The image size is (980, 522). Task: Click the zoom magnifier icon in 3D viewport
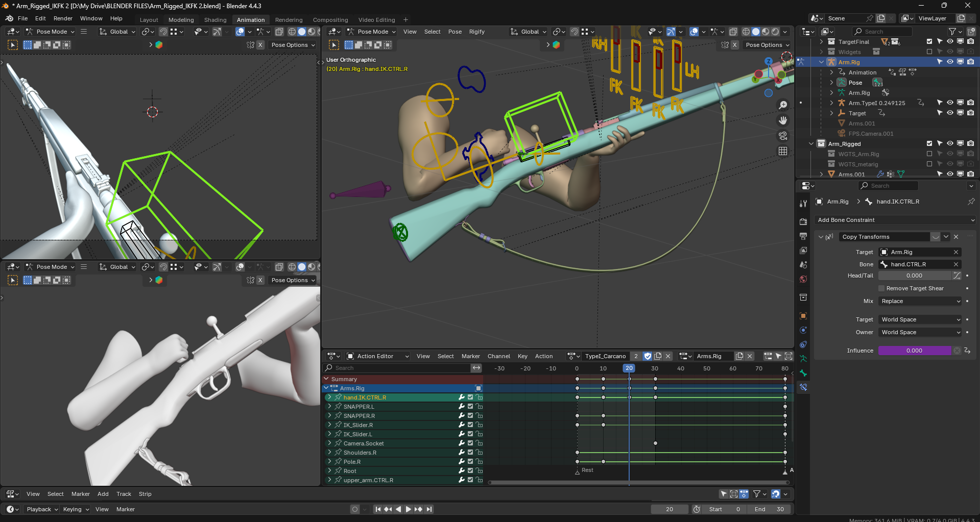point(783,105)
